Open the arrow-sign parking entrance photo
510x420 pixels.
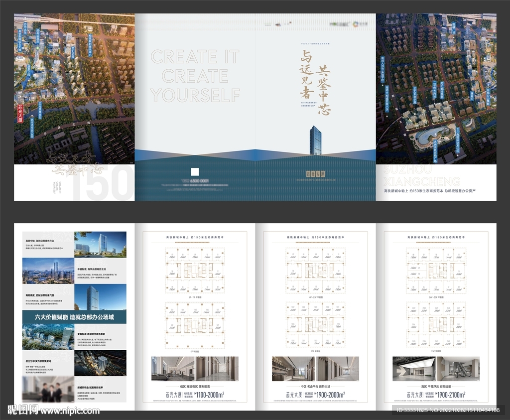pyautogui.click(x=414, y=369)
